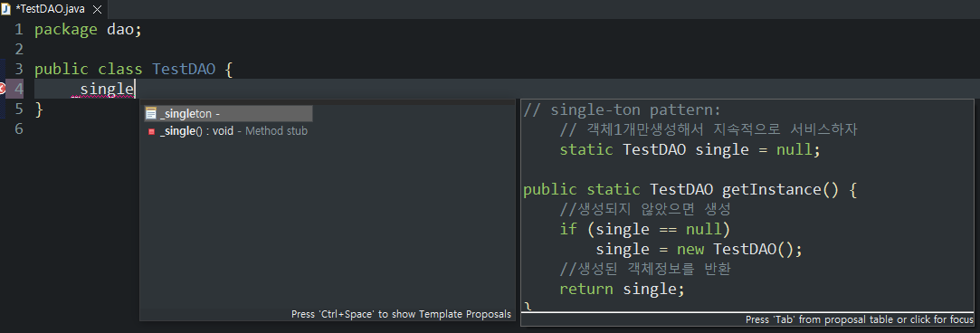Place cursor on 'package' keyword
This screenshot has height=333, width=980.
pos(66,29)
